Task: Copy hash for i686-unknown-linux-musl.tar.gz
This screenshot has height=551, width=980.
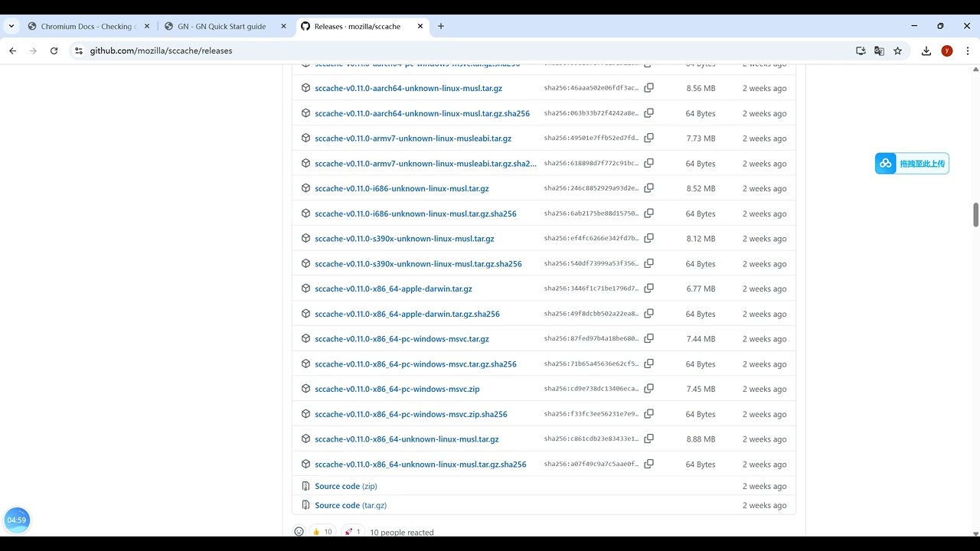Action: 648,188
